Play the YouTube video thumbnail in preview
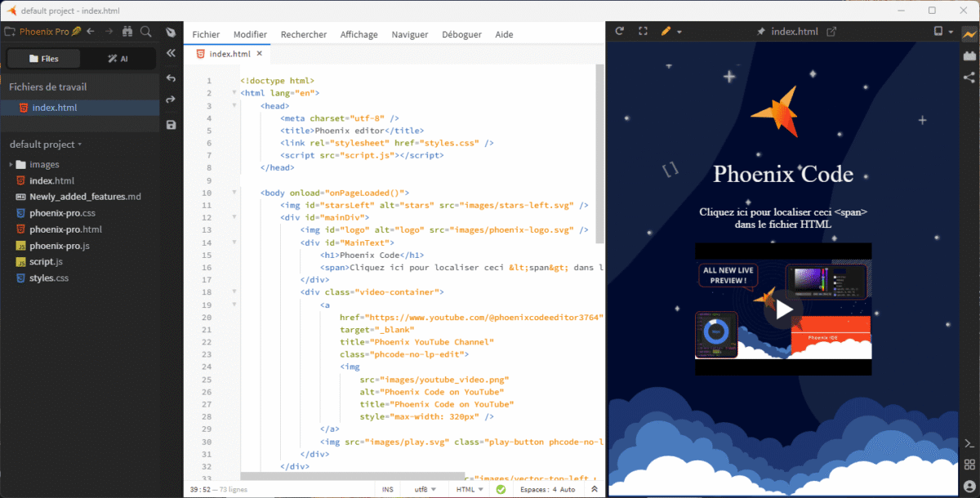Screen dimensions: 980x498 click(x=783, y=309)
